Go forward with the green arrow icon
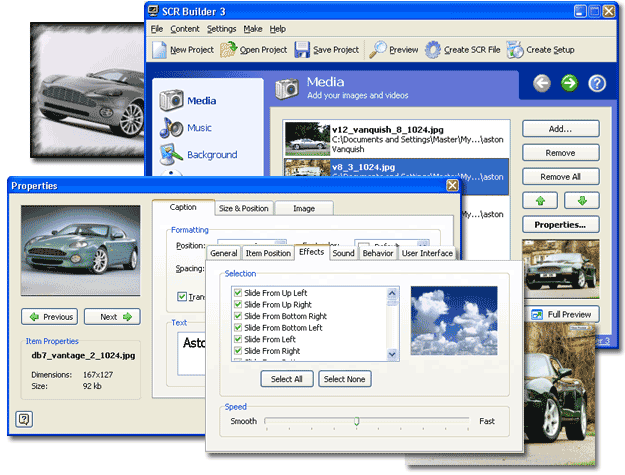 tap(569, 83)
